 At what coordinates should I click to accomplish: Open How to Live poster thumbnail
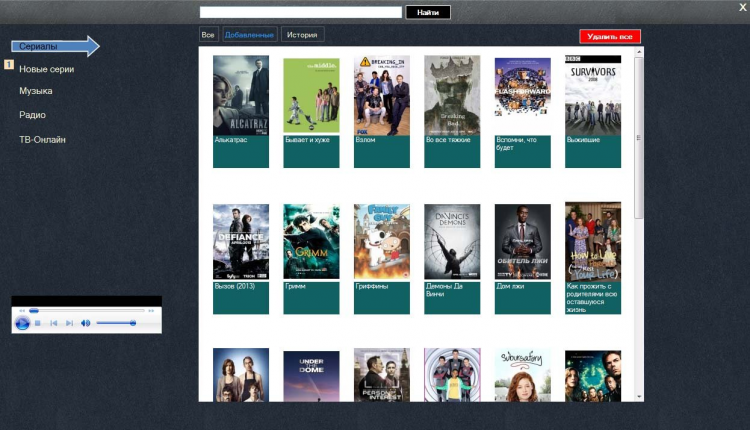(593, 242)
